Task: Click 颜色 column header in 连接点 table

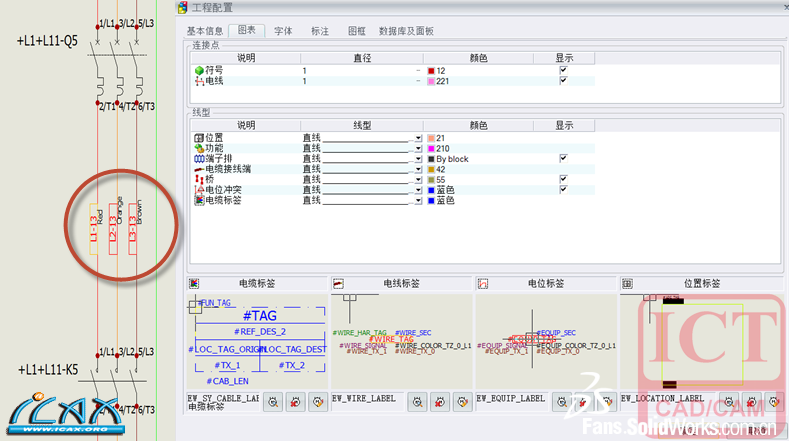Action: click(479, 58)
